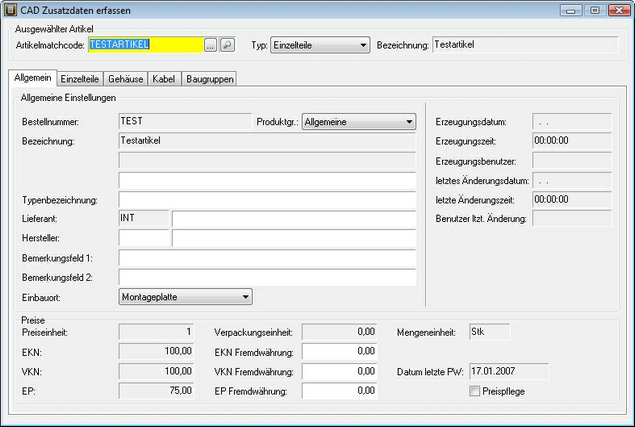
Task: Click the EP price field showing 75,00
Action: [x=156, y=391]
